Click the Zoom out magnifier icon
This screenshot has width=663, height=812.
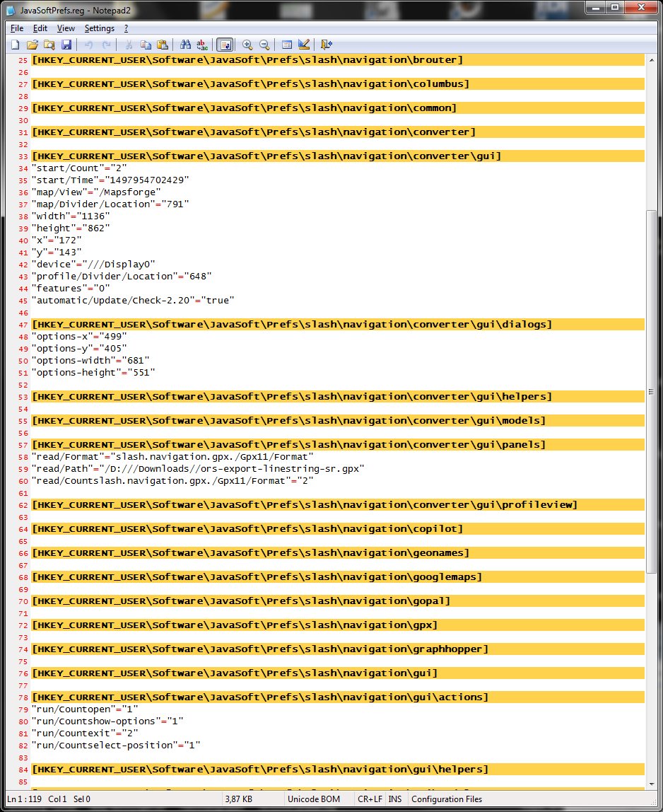coord(264,45)
